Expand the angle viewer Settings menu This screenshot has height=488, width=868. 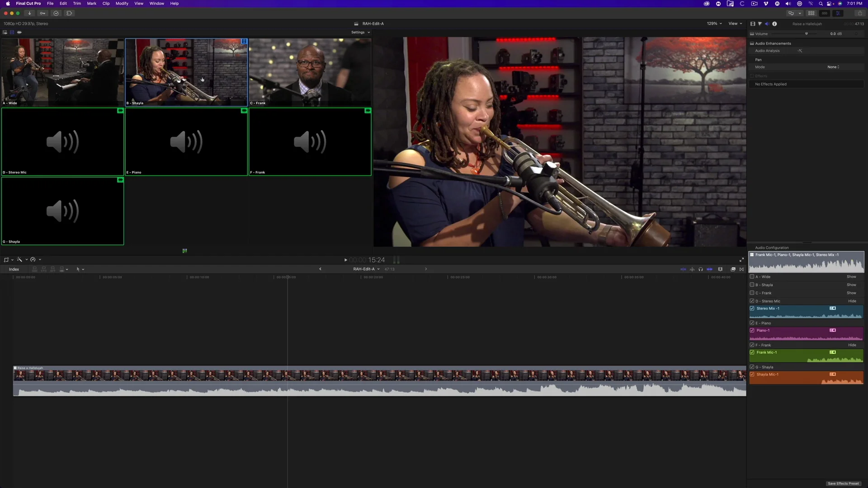coord(360,33)
